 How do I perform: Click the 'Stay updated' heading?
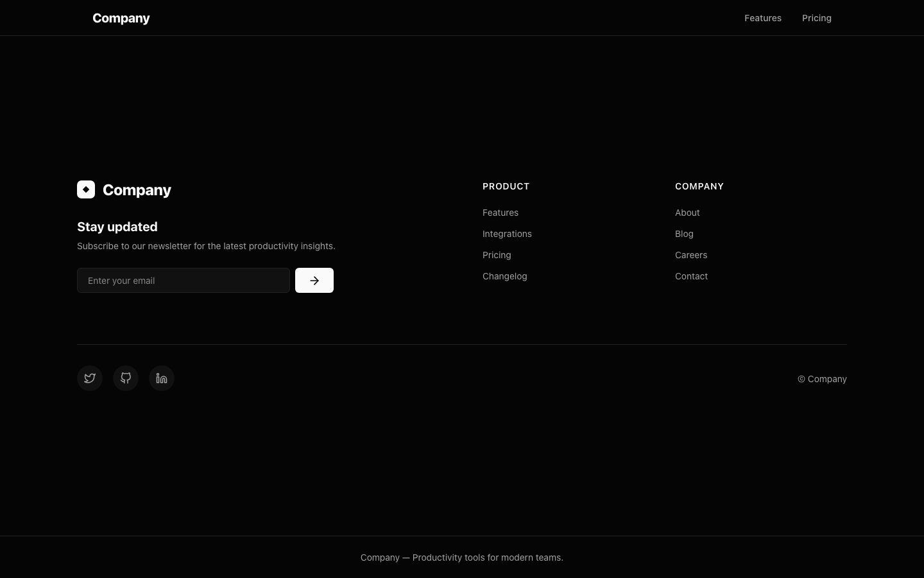(x=117, y=227)
